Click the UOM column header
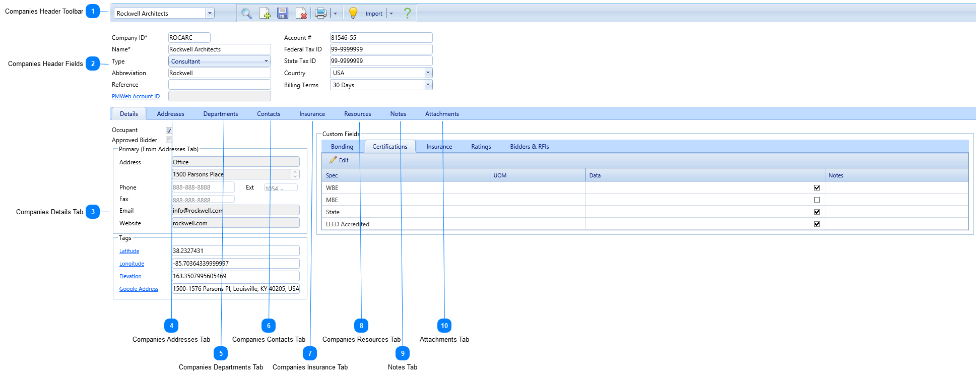 point(538,175)
